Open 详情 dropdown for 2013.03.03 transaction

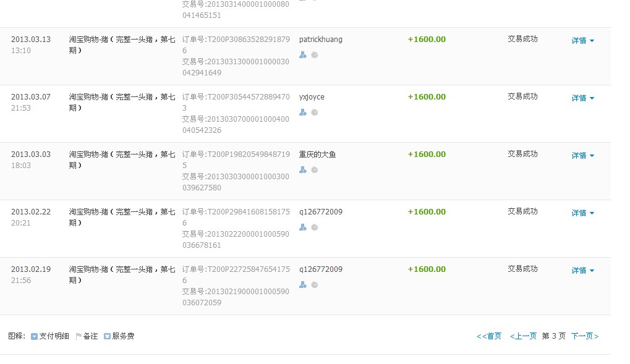click(x=582, y=156)
